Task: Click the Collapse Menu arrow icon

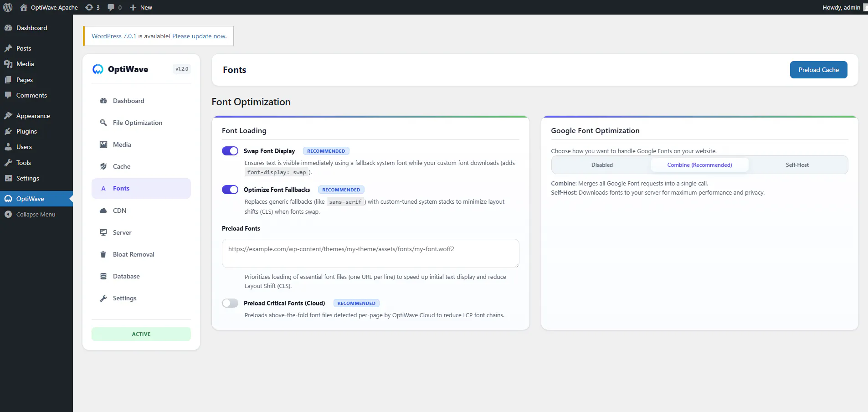Action: click(8, 214)
